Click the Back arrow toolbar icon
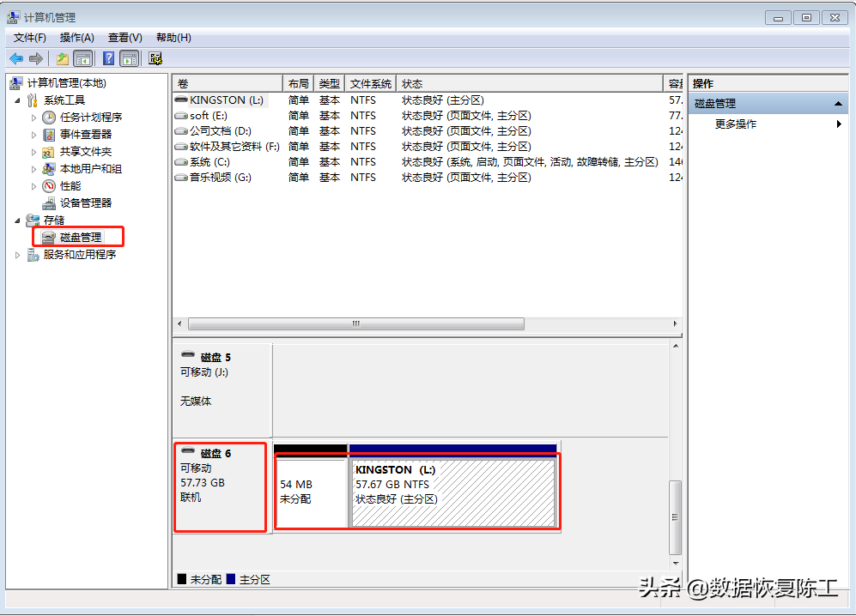Viewport: 856px width, 616px height. 16,58
